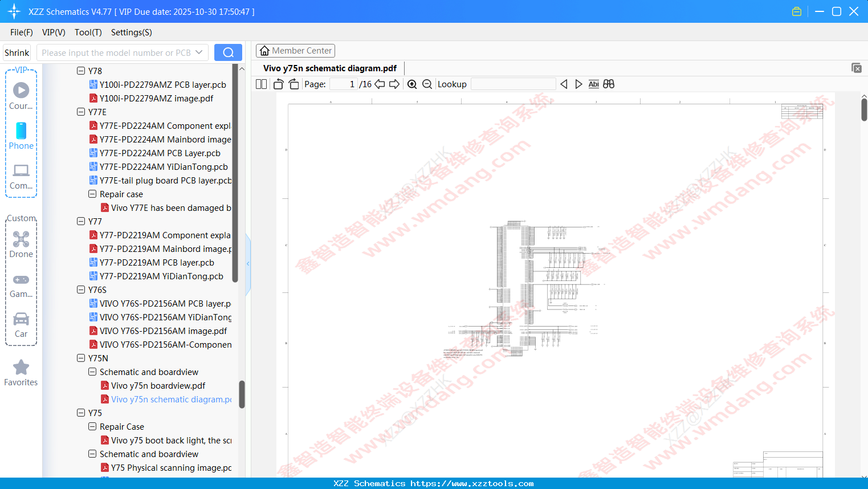868x489 pixels.
Task: Go to the next page arrow
Action: coord(394,84)
